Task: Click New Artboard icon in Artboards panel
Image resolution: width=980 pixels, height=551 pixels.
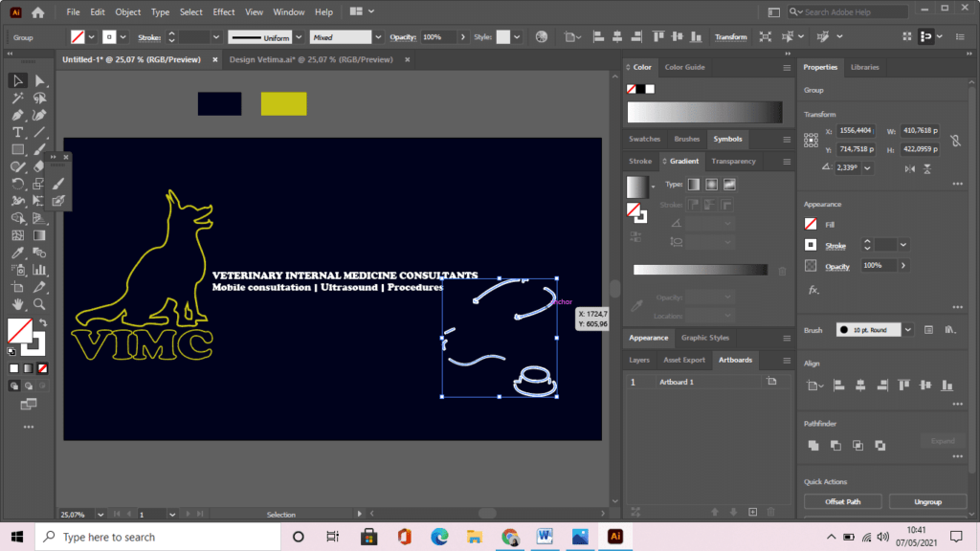Action: 752,512
